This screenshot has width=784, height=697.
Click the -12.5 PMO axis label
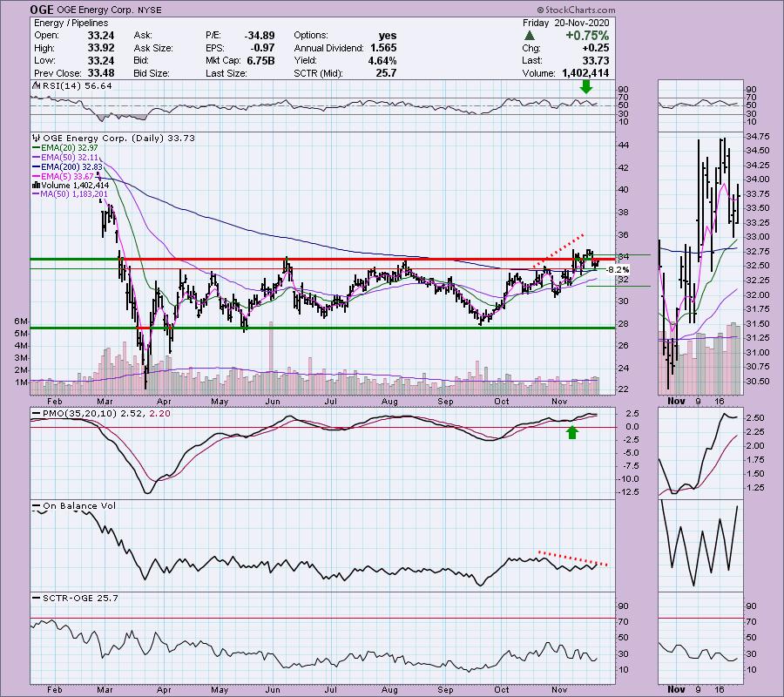[x=629, y=492]
